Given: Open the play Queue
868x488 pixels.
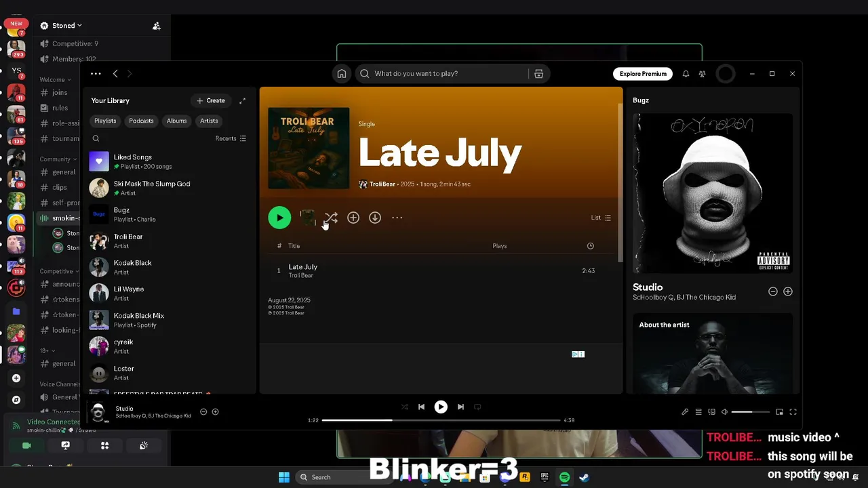Looking at the screenshot, I should 698,411.
